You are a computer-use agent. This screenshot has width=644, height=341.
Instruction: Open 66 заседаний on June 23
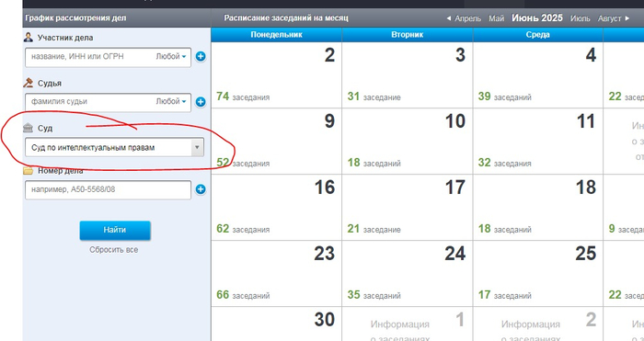pos(243,295)
